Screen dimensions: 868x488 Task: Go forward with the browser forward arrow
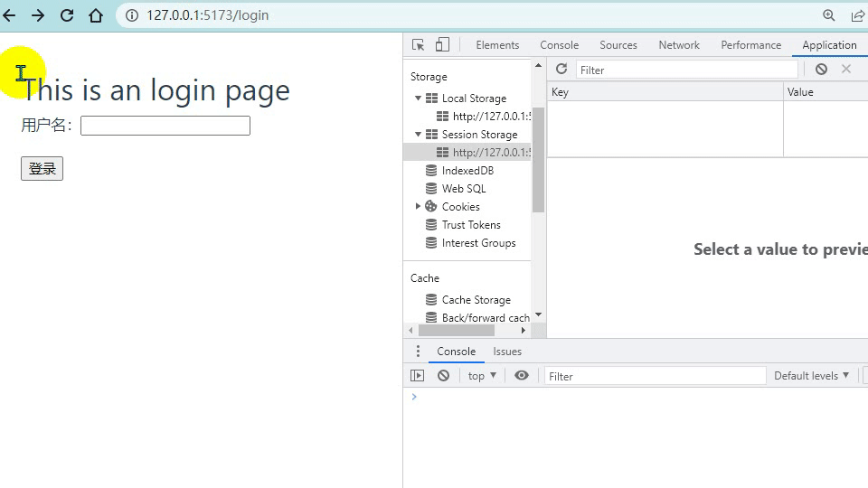click(38, 15)
